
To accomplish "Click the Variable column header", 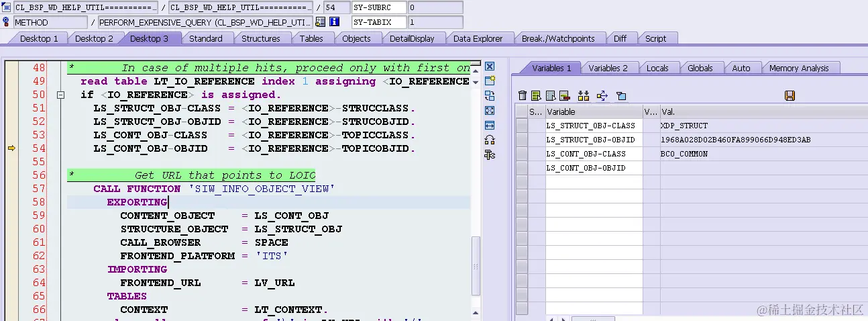I will tap(594, 111).
